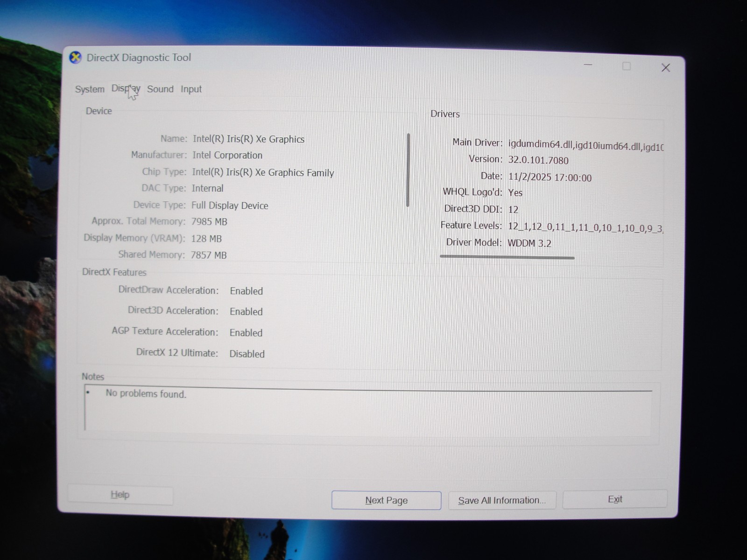Image resolution: width=747 pixels, height=560 pixels.
Task: Click the 'Display Memory (VRAM):' label
Action: 134,238
